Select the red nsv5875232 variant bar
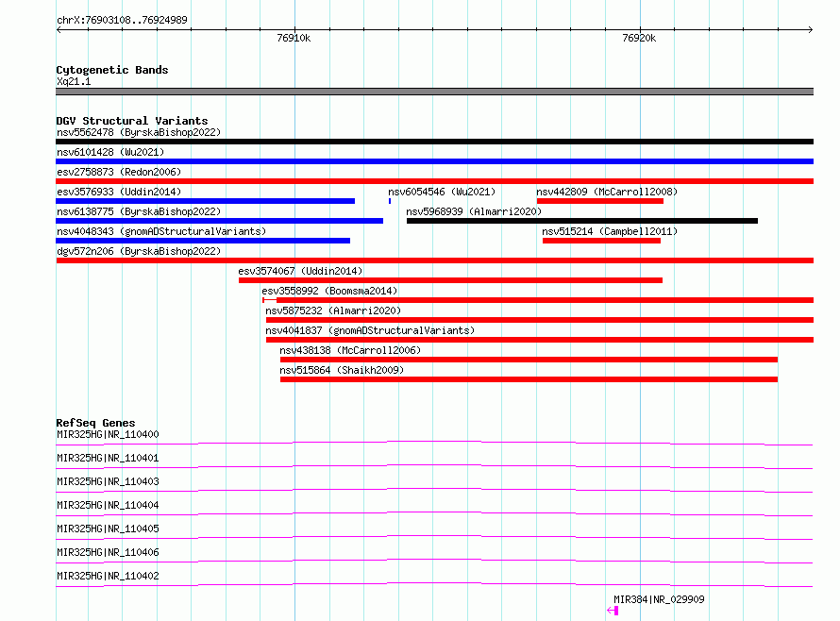This screenshot has width=840, height=621. point(540,320)
